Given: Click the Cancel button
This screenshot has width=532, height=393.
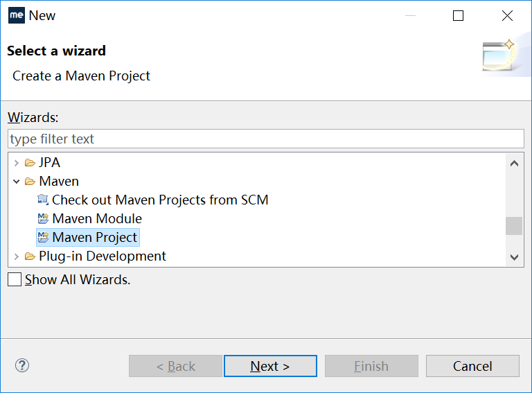Looking at the screenshot, I should tap(472, 366).
